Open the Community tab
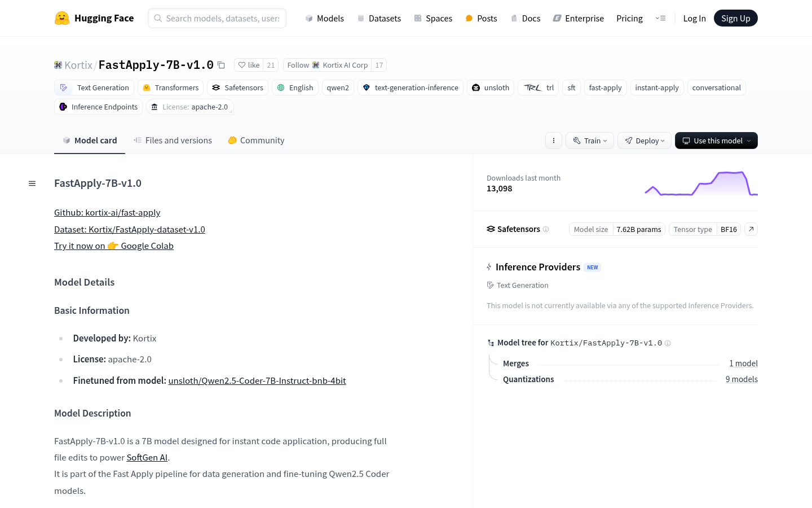The height and width of the screenshot is (508, 812). 256,140
